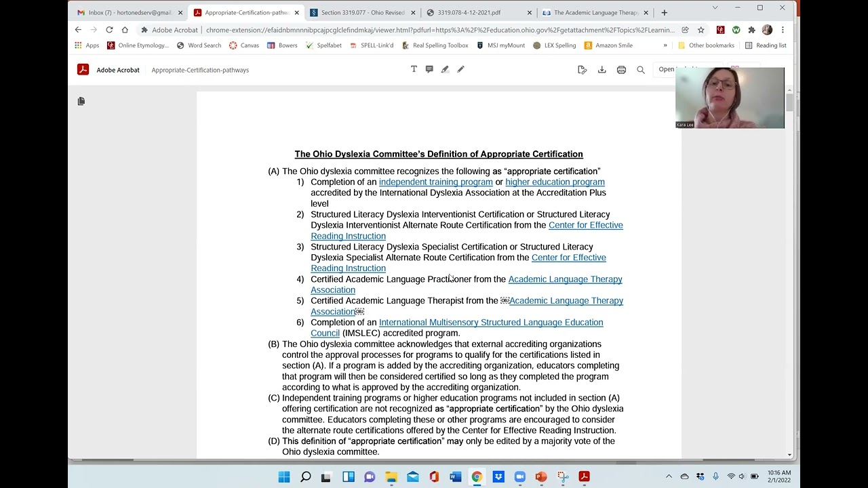The height and width of the screenshot is (488, 868).
Task: Open a new browser tab
Action: [664, 12]
